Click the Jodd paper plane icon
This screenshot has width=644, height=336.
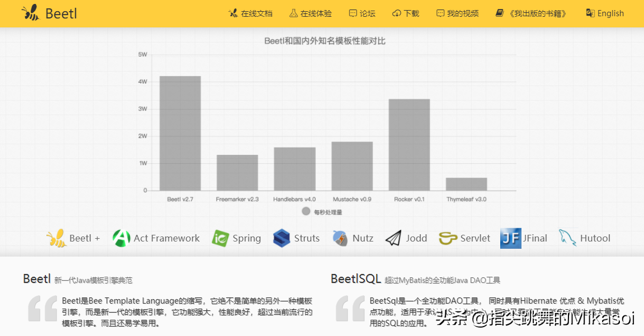click(393, 238)
